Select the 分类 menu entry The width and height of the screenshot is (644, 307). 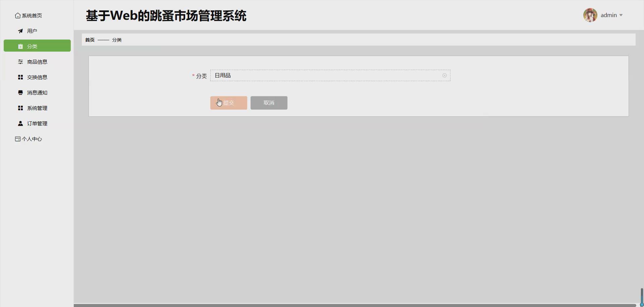pos(32,46)
